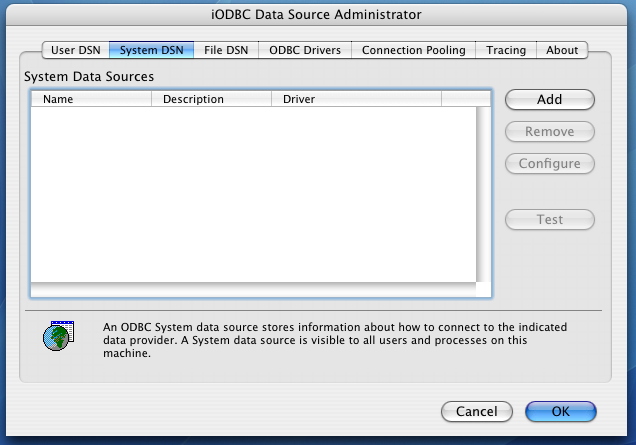Select the System DSN tab
Screen dimensions: 636x445
pyautogui.click(x=151, y=50)
